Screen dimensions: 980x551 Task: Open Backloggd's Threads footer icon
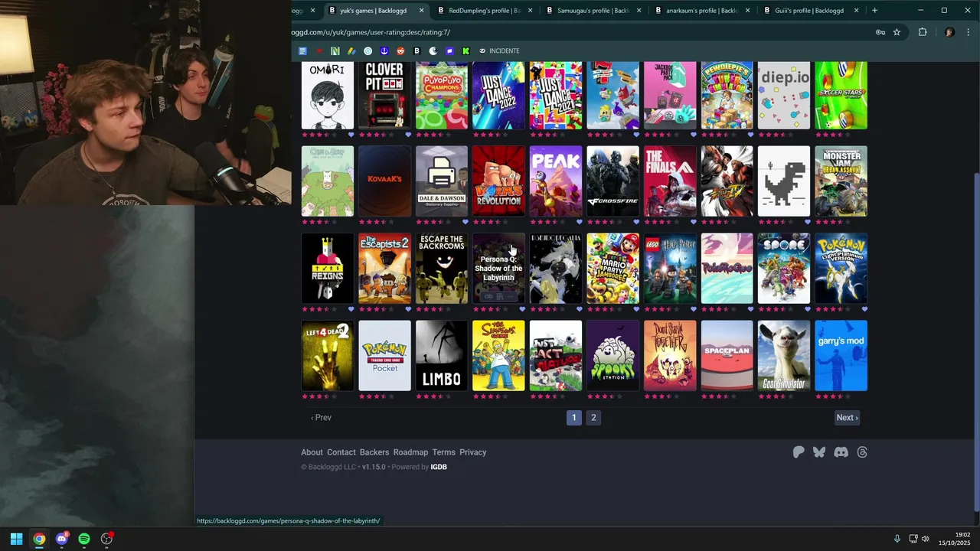(x=862, y=452)
